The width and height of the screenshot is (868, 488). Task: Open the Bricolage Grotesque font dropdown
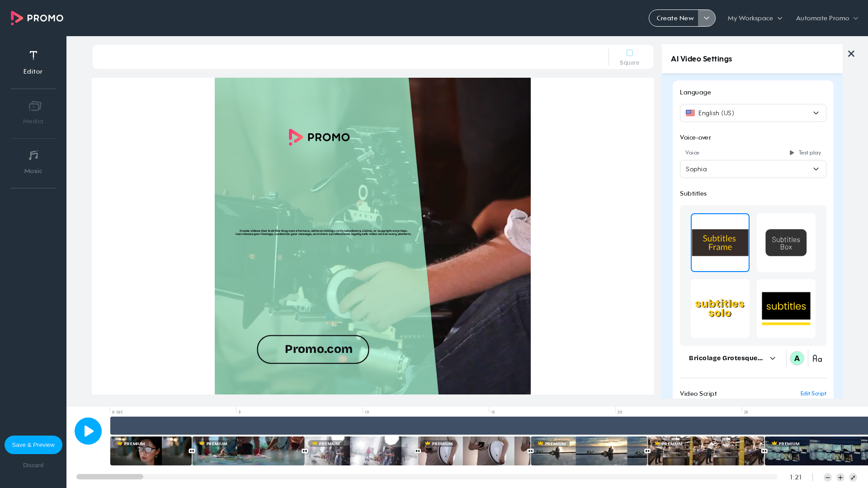[x=732, y=358]
